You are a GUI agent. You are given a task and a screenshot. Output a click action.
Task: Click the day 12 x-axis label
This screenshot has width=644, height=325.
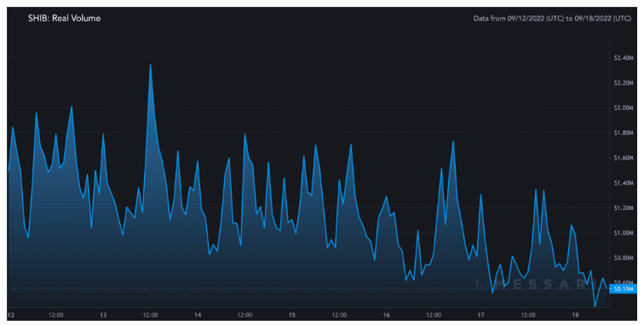click(11, 316)
